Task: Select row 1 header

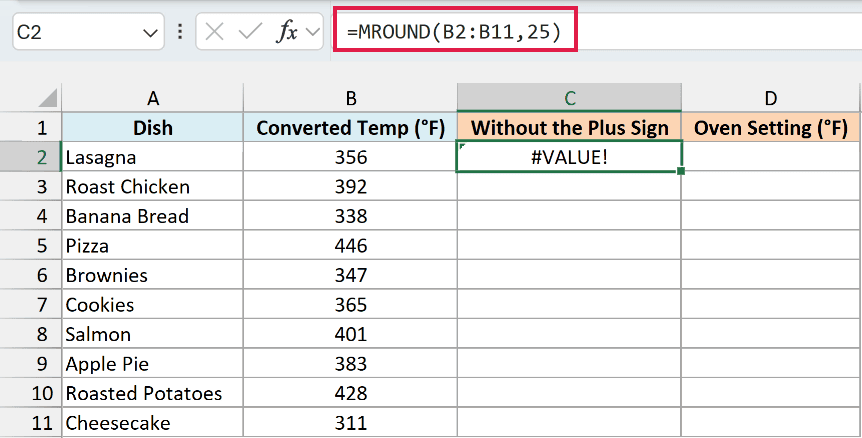Action: (x=31, y=127)
